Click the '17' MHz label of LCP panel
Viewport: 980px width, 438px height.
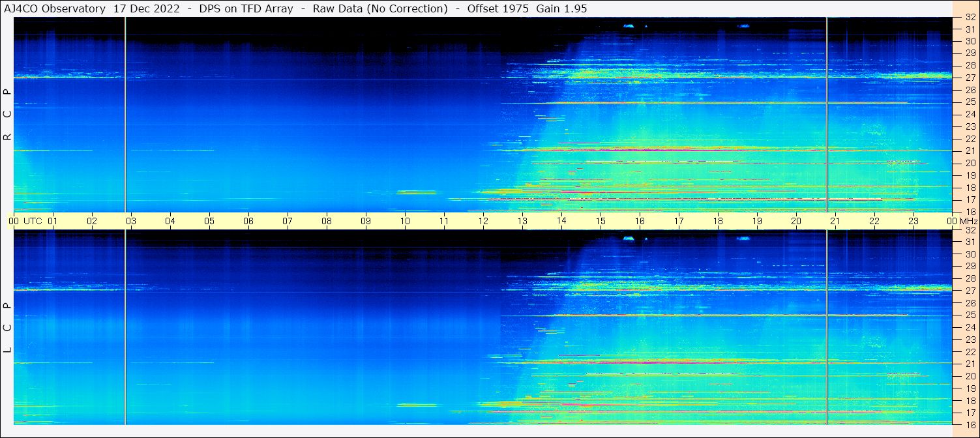pyautogui.click(x=970, y=413)
